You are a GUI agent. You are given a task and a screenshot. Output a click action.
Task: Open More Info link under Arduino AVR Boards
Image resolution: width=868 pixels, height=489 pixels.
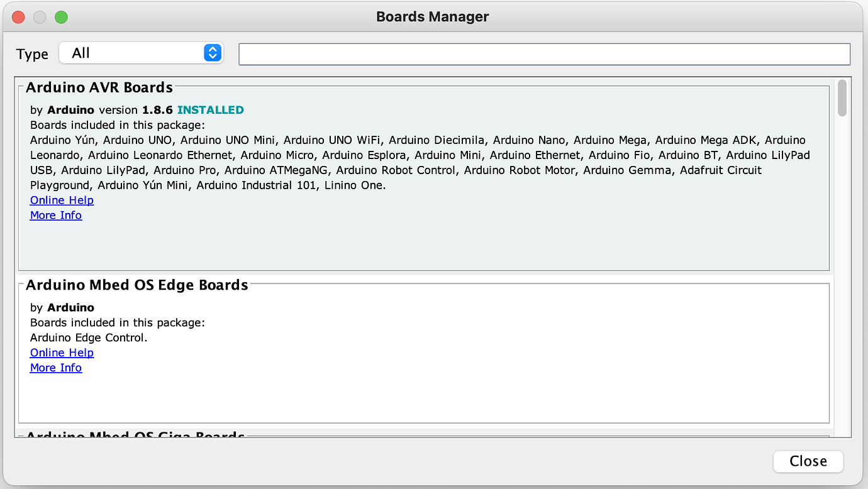tap(56, 215)
